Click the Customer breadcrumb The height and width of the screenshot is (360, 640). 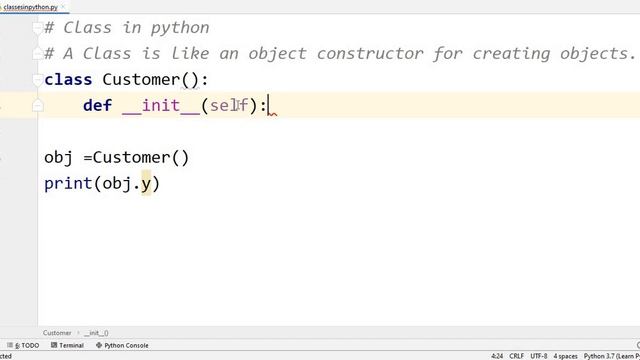click(57, 333)
